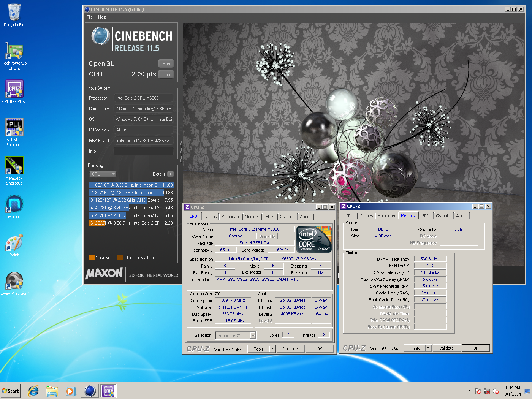Switch to Memory tab in left CPU-Z
The height and width of the screenshot is (399, 532).
tap(252, 217)
